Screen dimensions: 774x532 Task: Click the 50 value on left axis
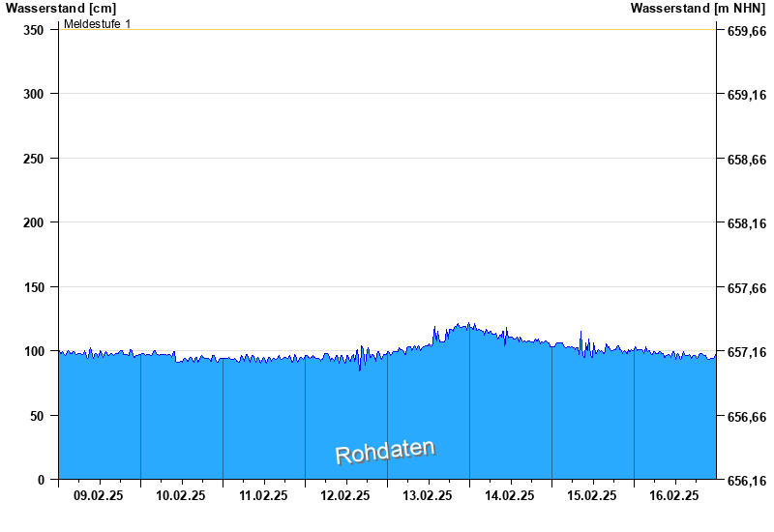coord(37,416)
